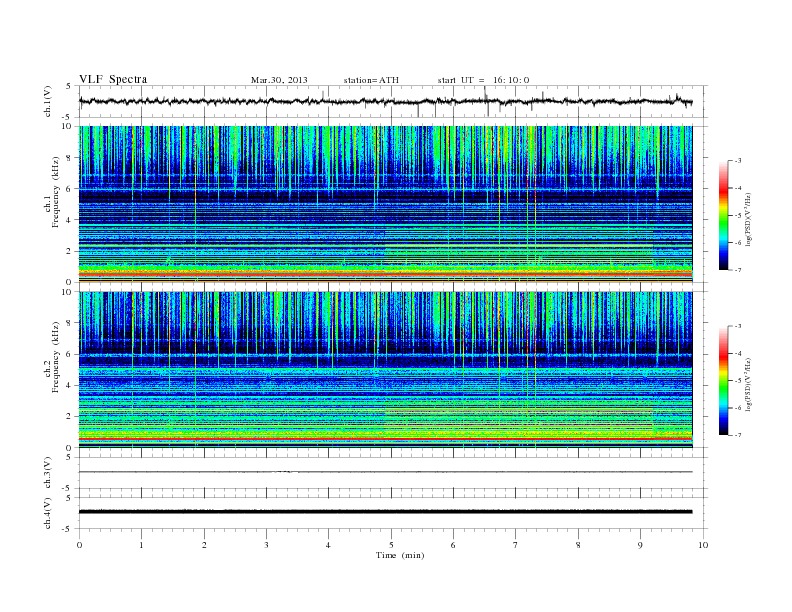The width and height of the screenshot is (792, 612).
Task: Click the 'start UT = 16:10:0' label
Action: 483,80
